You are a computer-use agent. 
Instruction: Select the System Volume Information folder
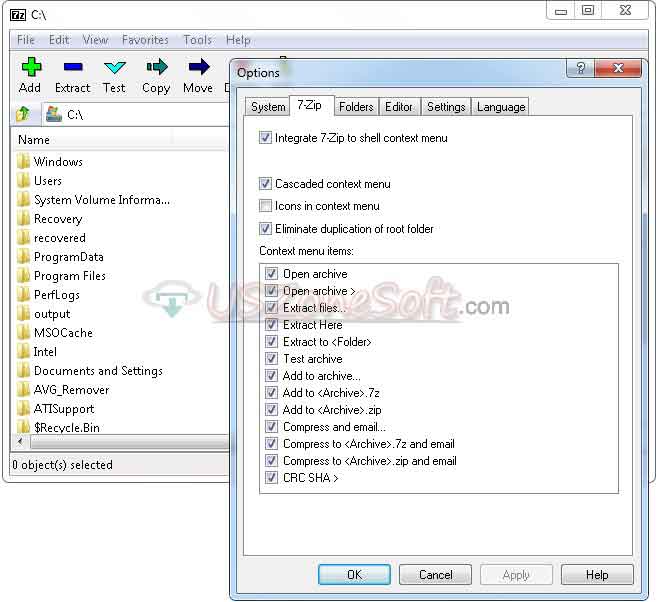(x=102, y=200)
